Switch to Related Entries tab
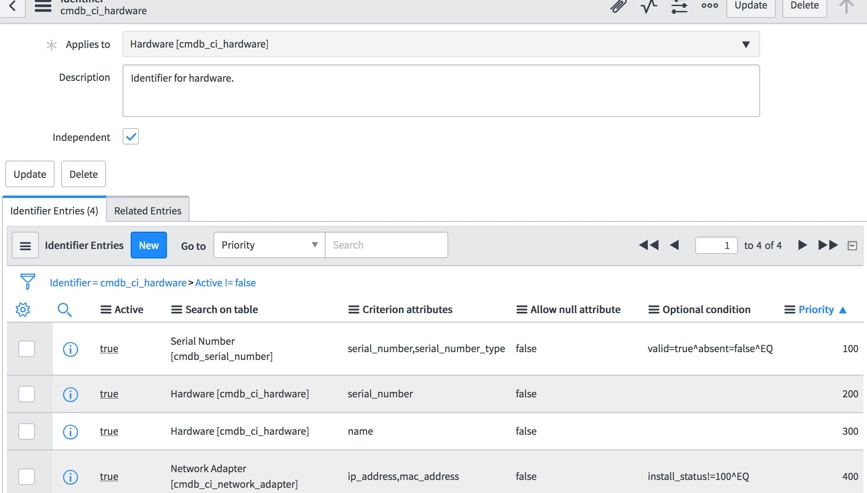 pos(148,211)
